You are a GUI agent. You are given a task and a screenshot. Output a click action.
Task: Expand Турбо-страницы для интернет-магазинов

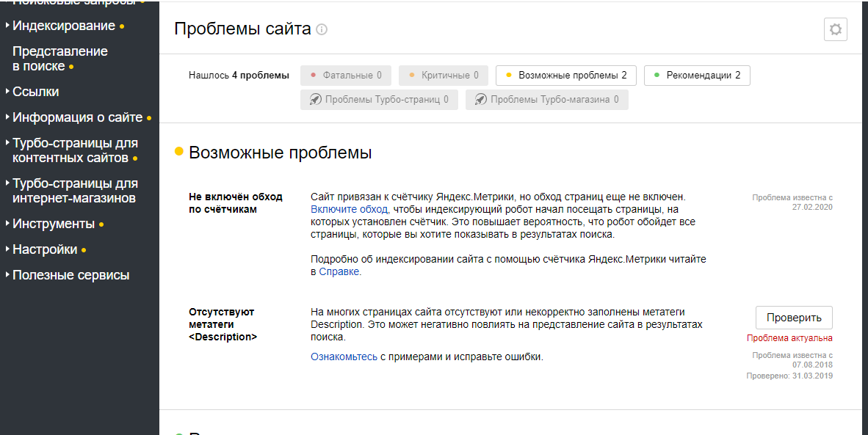[75, 191]
